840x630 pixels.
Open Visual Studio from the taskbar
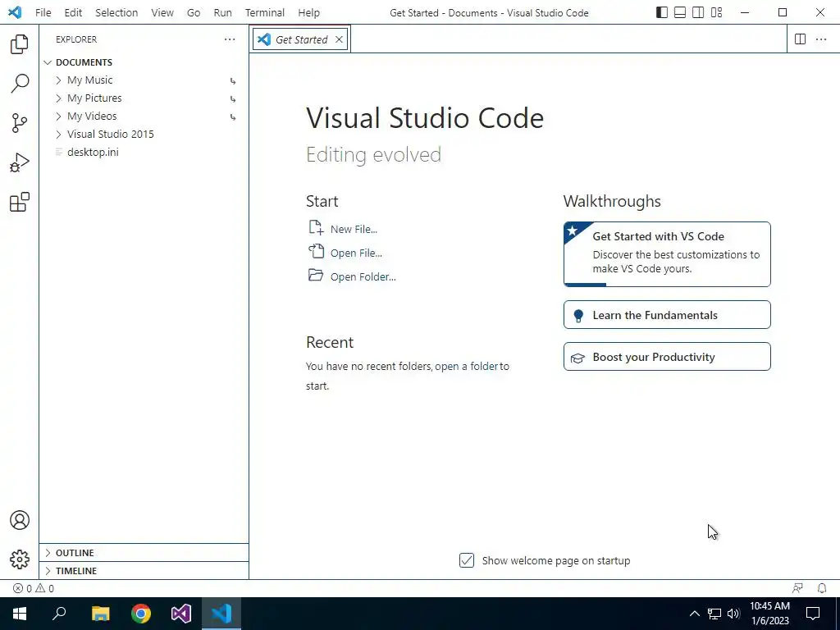pos(181,614)
